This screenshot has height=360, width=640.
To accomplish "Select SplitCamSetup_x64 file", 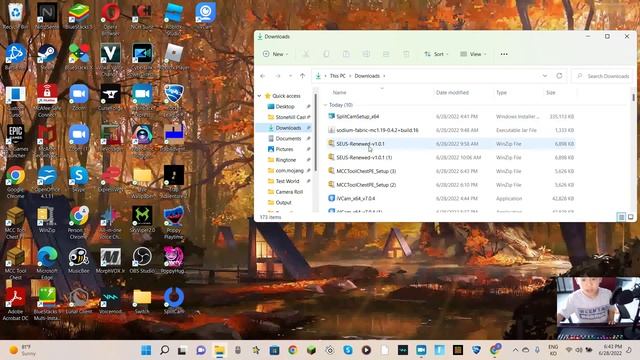I will (x=451, y=117).
